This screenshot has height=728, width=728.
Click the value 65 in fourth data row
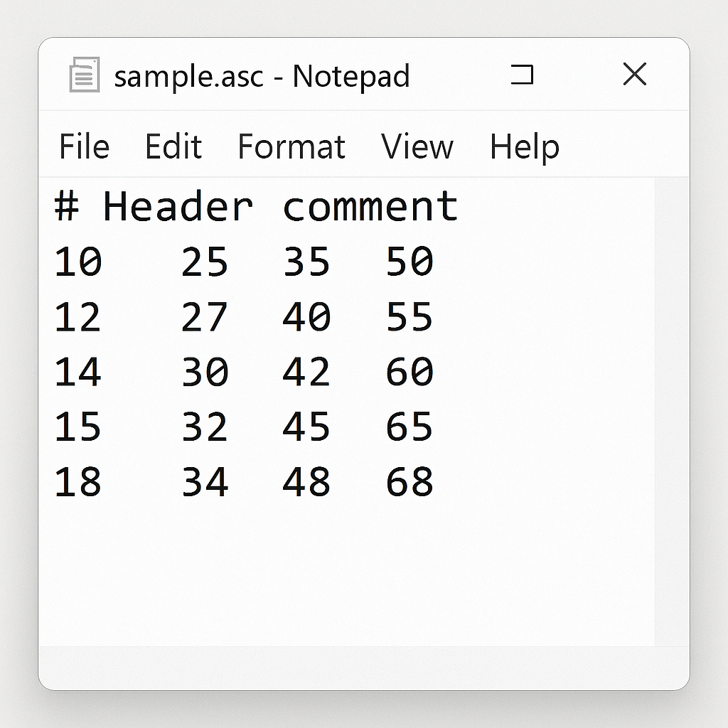409,427
